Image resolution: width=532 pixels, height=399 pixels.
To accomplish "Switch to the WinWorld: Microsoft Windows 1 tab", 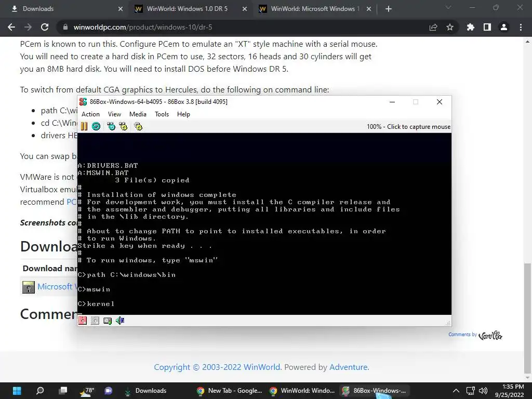I will coord(315,9).
